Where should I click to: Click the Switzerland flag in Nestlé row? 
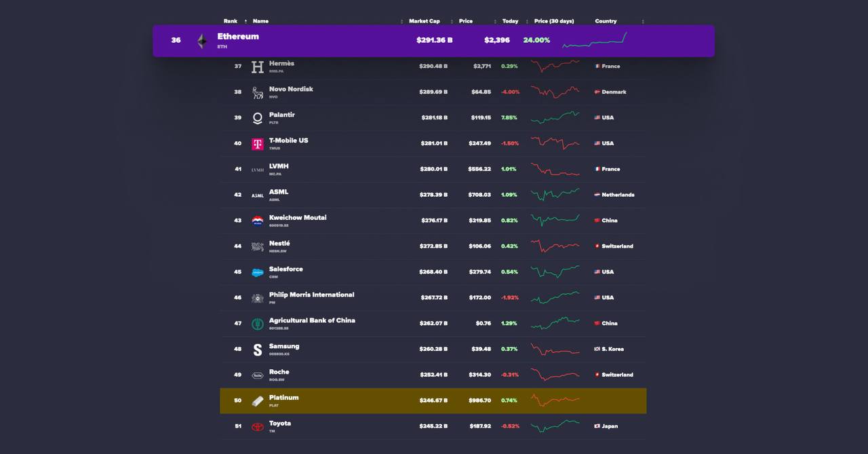pos(597,246)
